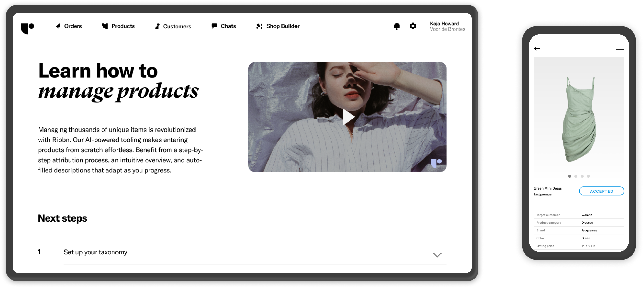Image resolution: width=644 pixels, height=288 pixels.
Task: Open the Products section
Action: [x=118, y=26]
